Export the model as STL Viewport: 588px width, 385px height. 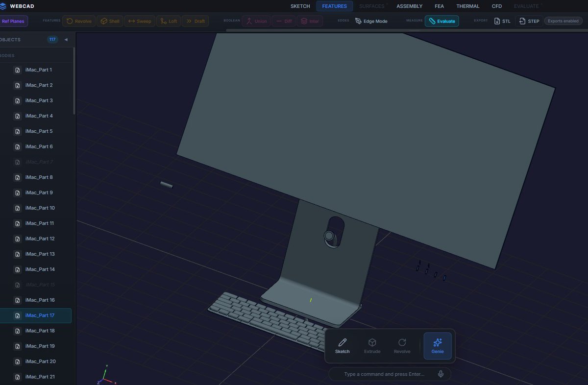[x=502, y=22]
